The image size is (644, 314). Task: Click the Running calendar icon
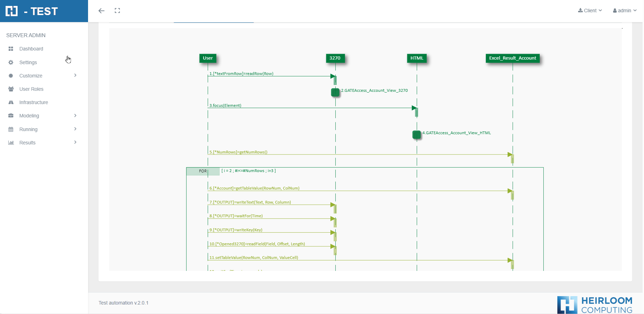(11, 129)
